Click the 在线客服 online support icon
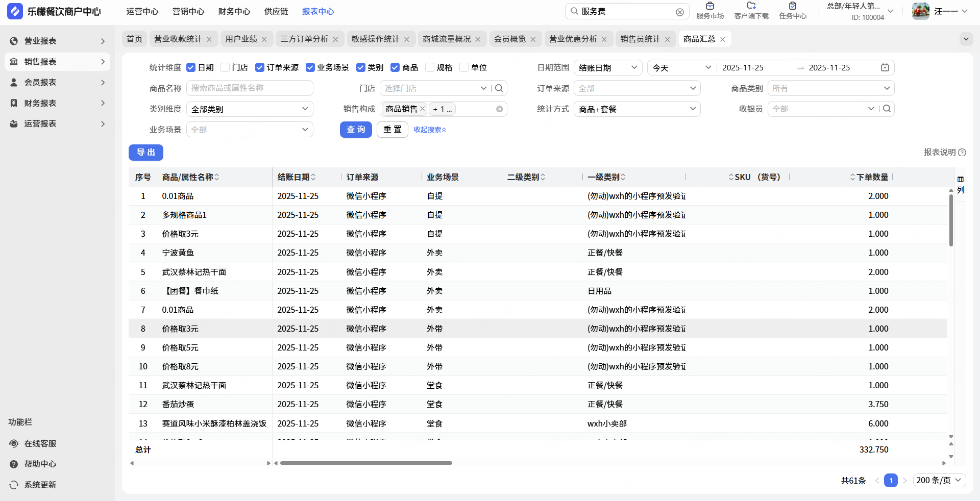The height and width of the screenshot is (501, 980). pos(14,443)
